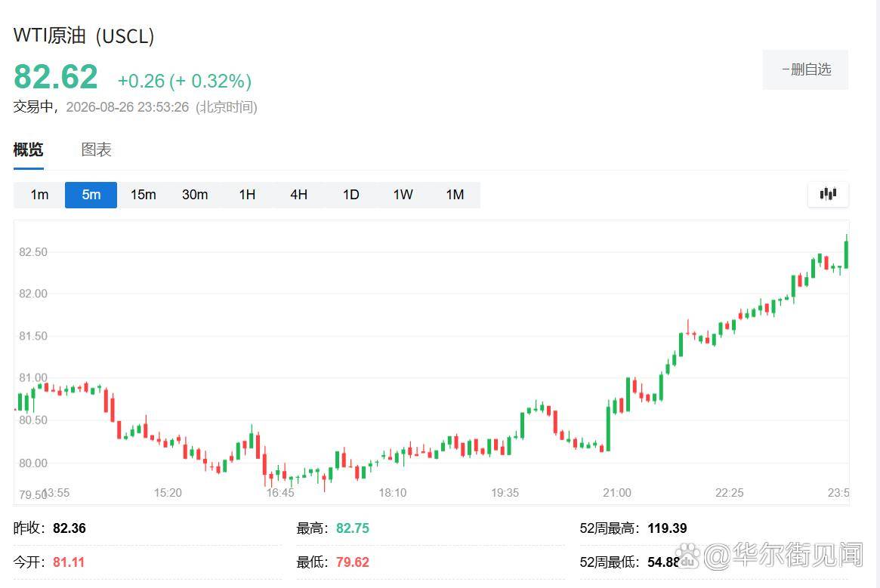Image resolution: width=880 pixels, height=588 pixels.
Task: Select the 1D timeframe
Action: coord(350,195)
